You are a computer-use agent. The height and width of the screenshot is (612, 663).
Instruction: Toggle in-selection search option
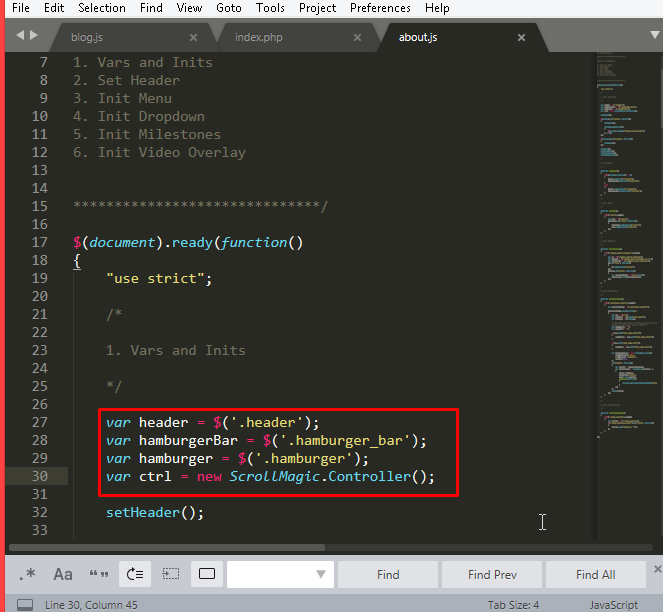[x=171, y=574]
